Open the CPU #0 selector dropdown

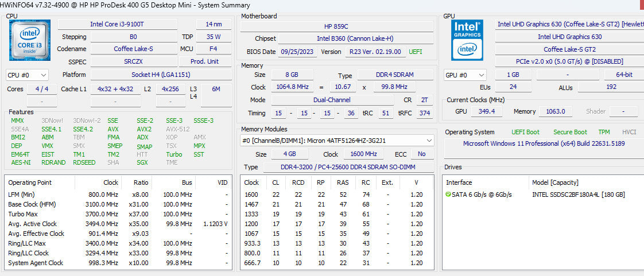pyautogui.click(x=28, y=75)
